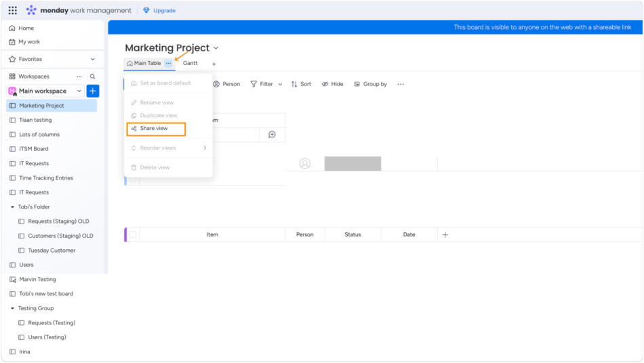Click the Group by icon
The width and height of the screenshot is (644, 363).
pyautogui.click(x=357, y=84)
